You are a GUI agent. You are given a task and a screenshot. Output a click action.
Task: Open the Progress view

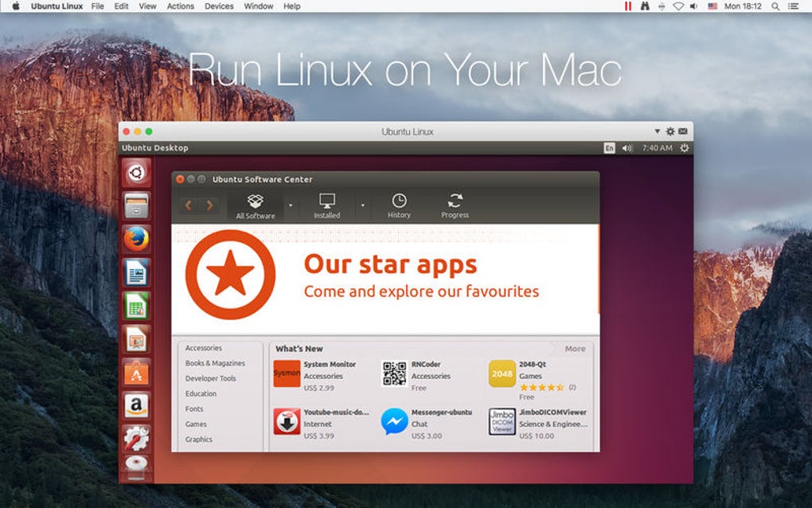[x=455, y=206]
